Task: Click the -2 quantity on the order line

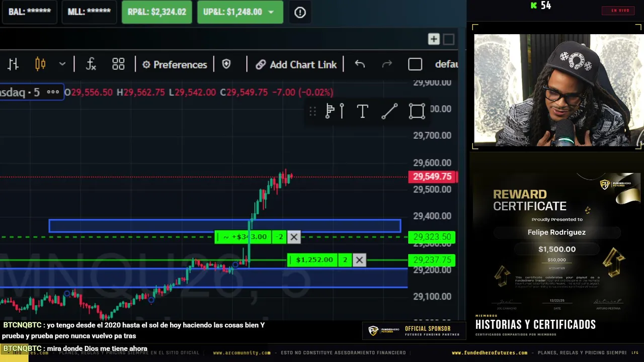Action: 279,237
